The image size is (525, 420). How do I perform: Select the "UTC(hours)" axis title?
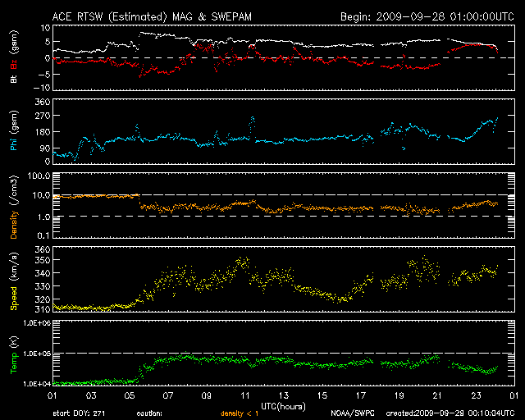(x=283, y=407)
